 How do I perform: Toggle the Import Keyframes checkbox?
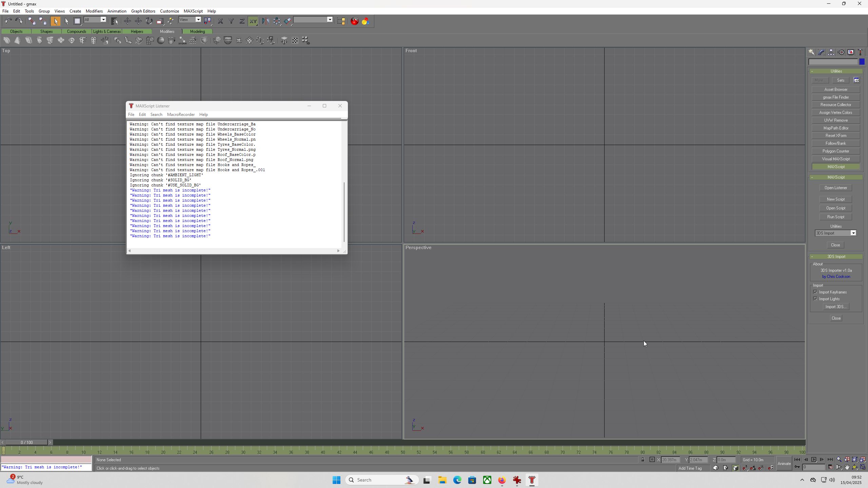click(x=815, y=292)
